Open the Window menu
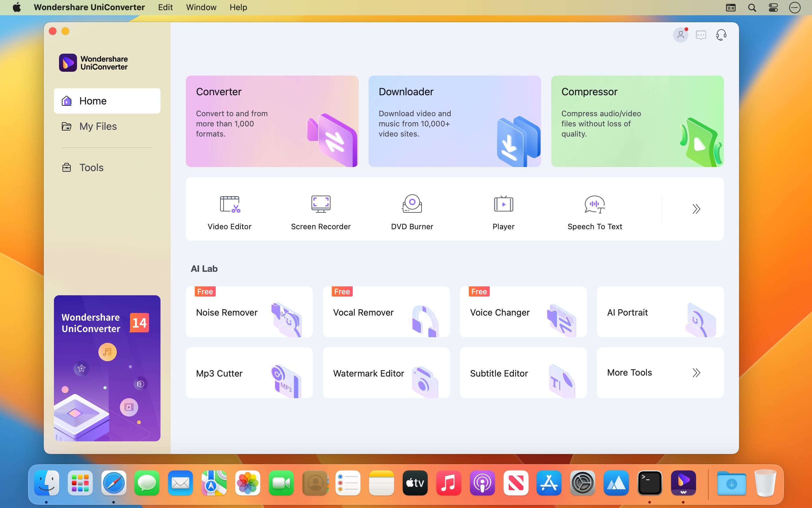The image size is (812, 508). pyautogui.click(x=201, y=7)
